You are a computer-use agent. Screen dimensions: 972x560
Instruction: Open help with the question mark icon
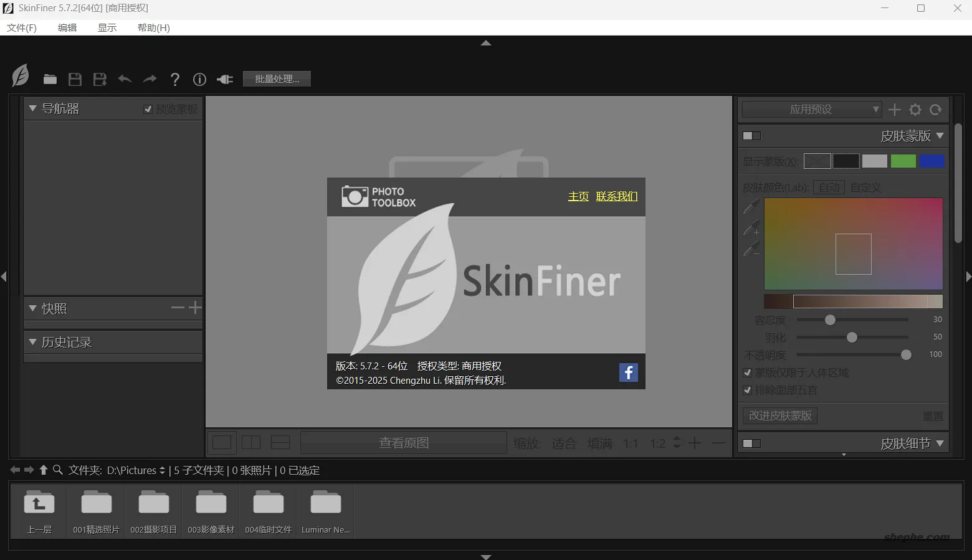click(175, 79)
